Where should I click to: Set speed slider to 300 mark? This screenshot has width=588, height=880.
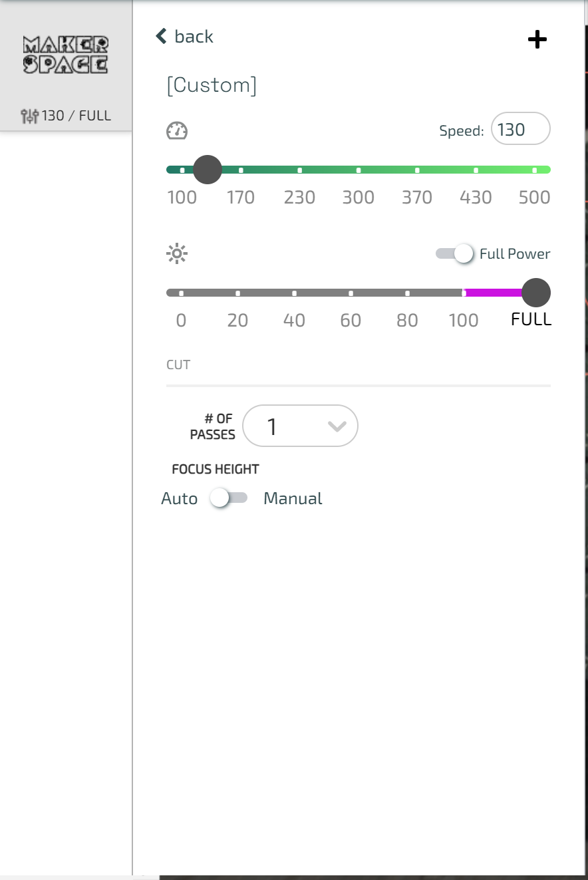359,170
